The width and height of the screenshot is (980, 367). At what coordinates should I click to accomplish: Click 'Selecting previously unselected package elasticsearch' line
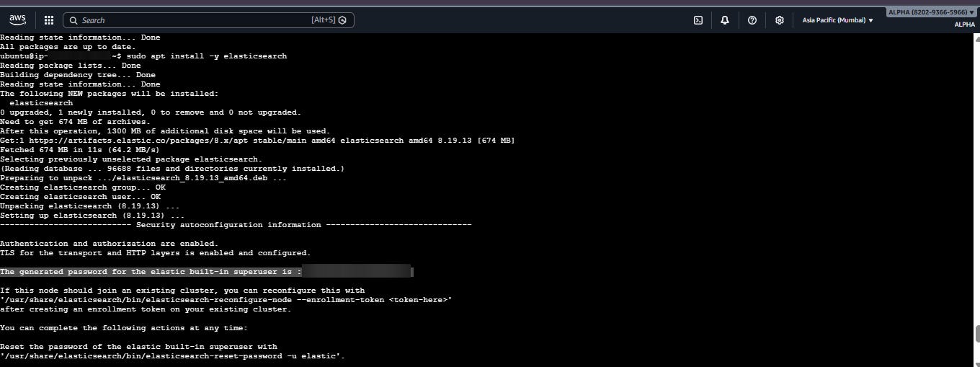click(131, 159)
